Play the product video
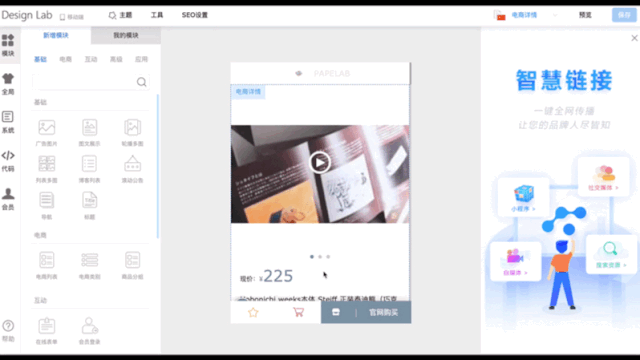The width and height of the screenshot is (640, 360). pos(320,162)
